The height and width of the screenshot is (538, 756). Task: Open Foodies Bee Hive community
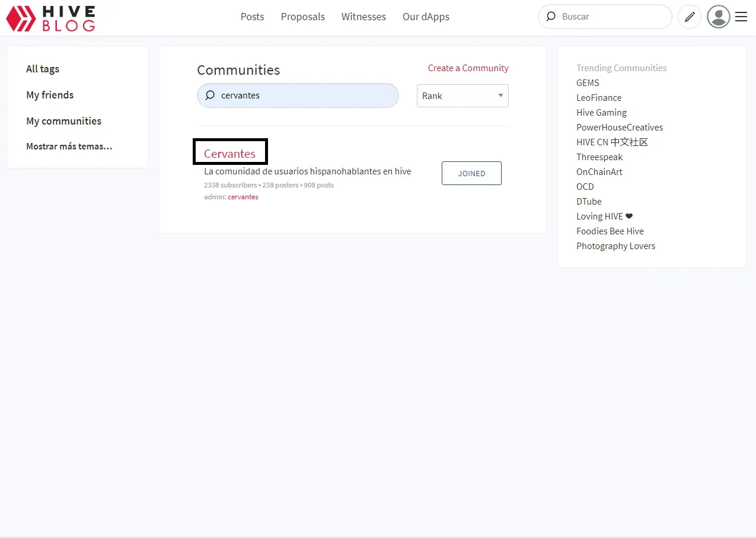pos(610,231)
